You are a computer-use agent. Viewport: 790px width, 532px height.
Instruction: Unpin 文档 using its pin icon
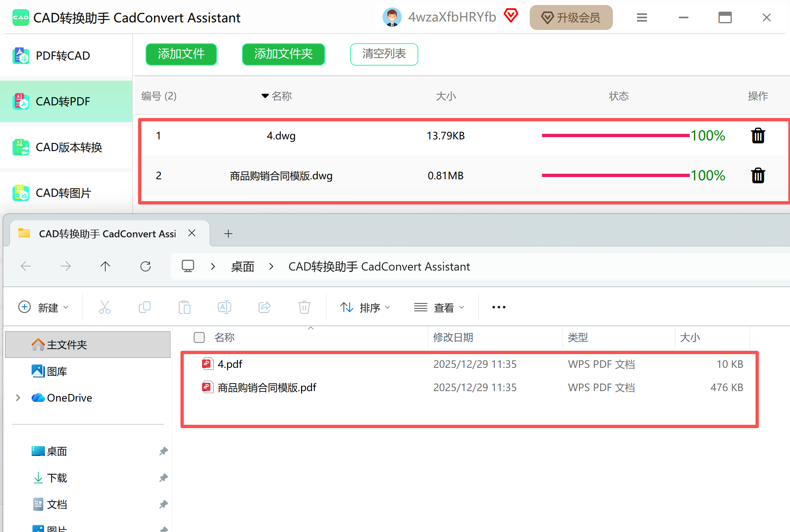coord(163,504)
